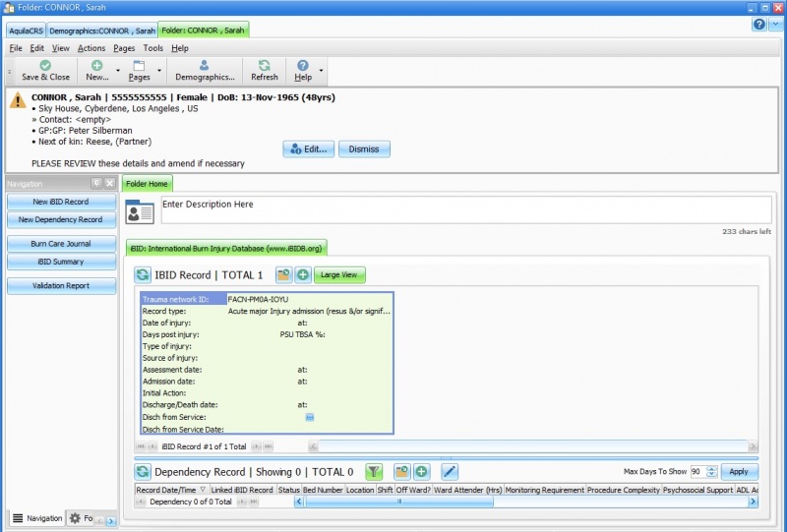
Task: Refresh the Dependency Record list
Action: tap(143, 472)
